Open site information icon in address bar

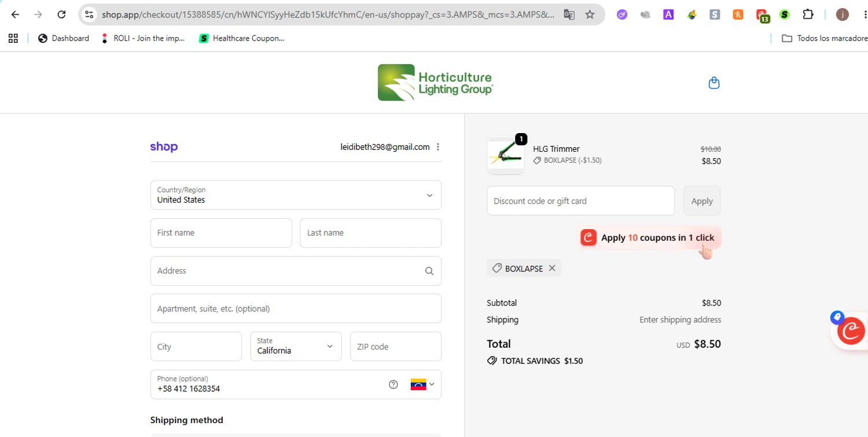[x=89, y=14]
